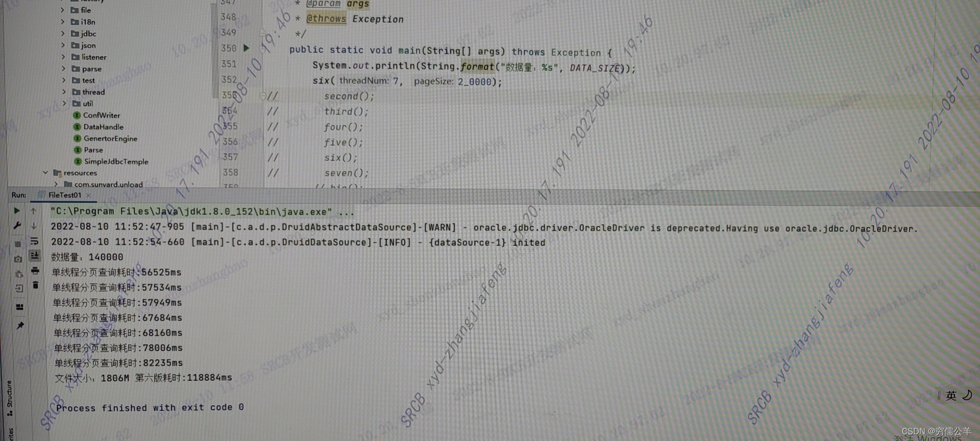Run main method from line 350 gutter arrow
The height and width of the screenshot is (441, 980).
pyautogui.click(x=247, y=48)
